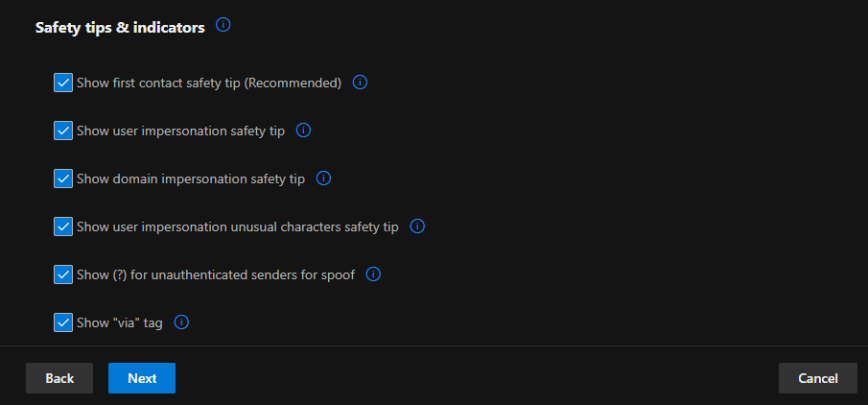Open info icon for first contact safety tip
The height and width of the screenshot is (405, 868).
tap(361, 83)
